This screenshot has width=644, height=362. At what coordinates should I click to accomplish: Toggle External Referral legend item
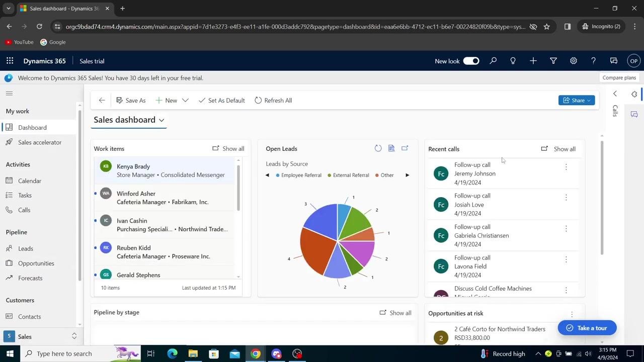point(348,175)
